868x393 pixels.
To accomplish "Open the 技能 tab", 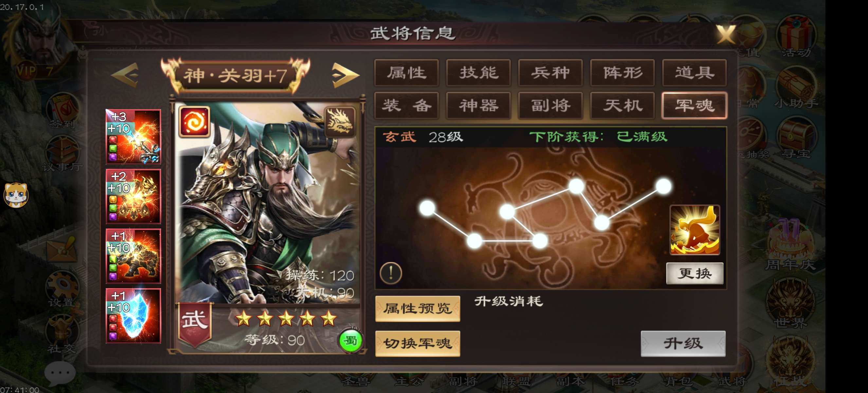I will [x=479, y=73].
